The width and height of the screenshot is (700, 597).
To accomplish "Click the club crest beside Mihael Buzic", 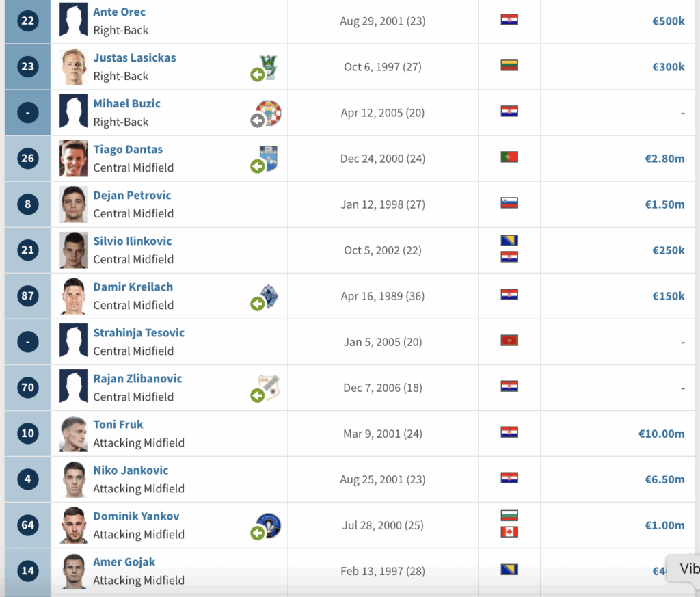I will [268, 113].
